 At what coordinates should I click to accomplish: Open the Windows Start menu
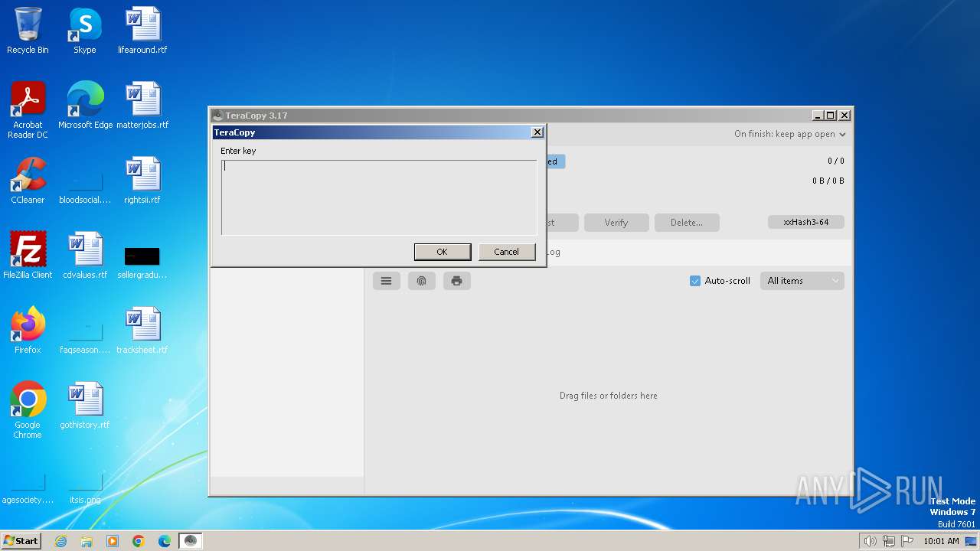(21, 541)
